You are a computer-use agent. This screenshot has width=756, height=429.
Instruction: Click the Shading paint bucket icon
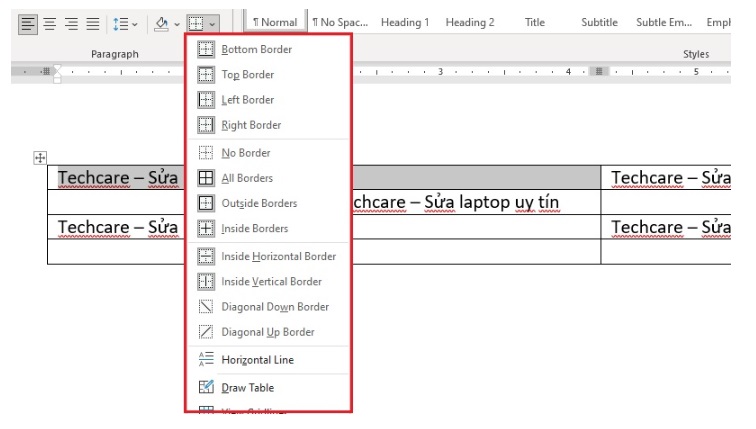pos(161,22)
